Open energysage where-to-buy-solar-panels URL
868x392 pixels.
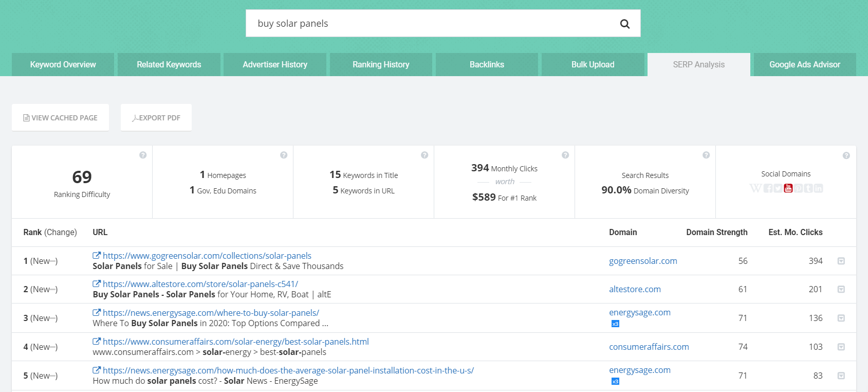tap(211, 313)
